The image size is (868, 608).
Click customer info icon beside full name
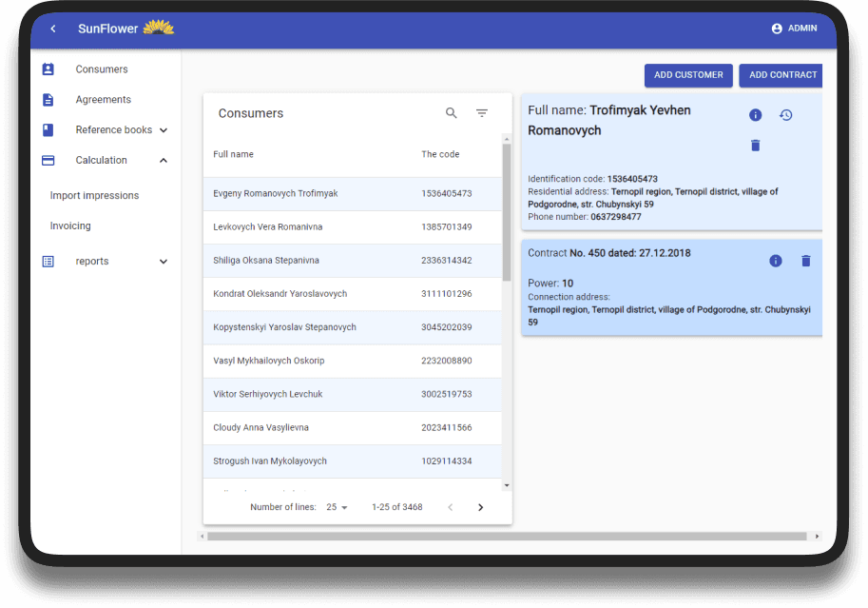tap(755, 115)
